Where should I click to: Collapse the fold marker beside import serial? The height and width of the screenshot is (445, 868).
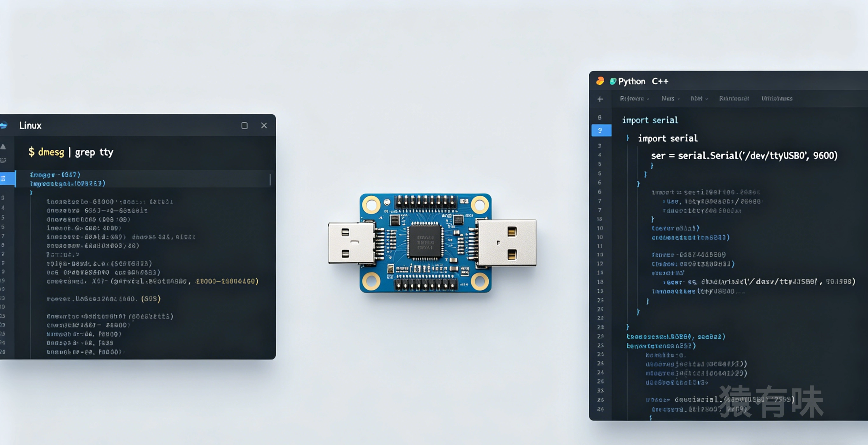(627, 138)
